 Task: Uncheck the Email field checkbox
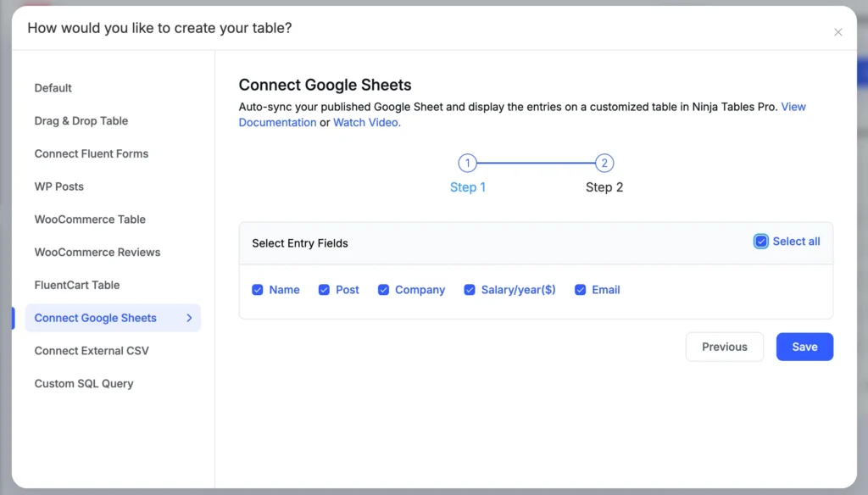tap(581, 290)
